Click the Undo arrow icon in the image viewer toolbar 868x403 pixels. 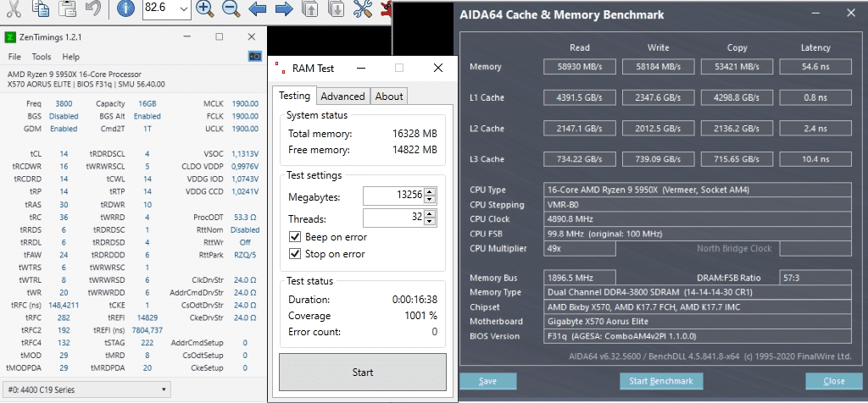tap(92, 8)
